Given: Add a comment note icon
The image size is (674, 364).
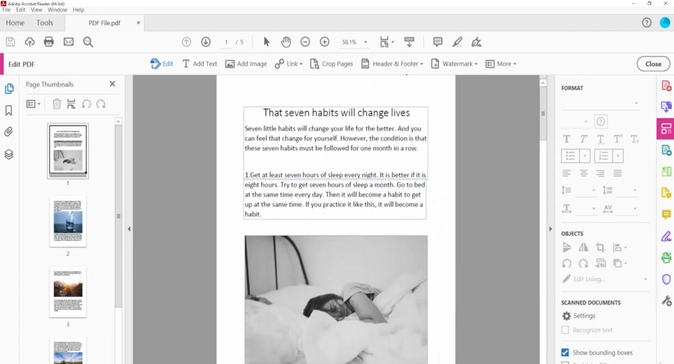Looking at the screenshot, I should (438, 42).
